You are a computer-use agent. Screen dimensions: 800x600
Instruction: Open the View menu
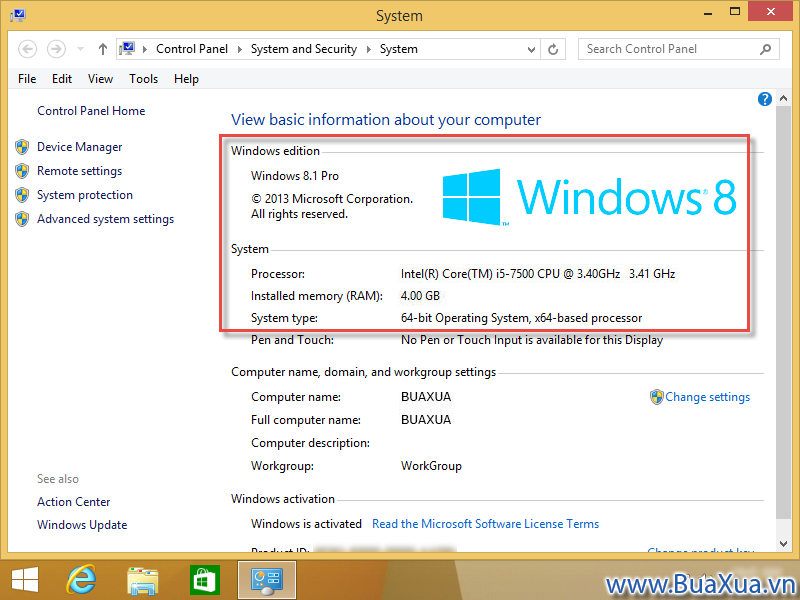tap(100, 79)
